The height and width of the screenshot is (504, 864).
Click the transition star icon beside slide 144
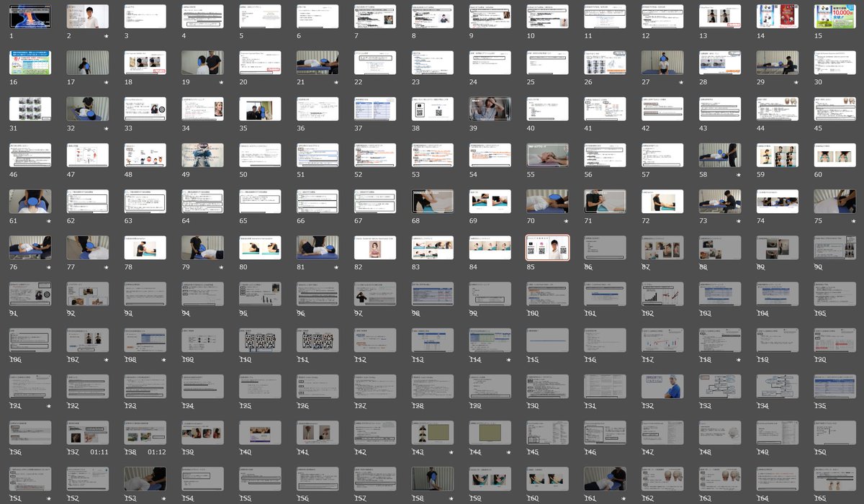pos(508,451)
